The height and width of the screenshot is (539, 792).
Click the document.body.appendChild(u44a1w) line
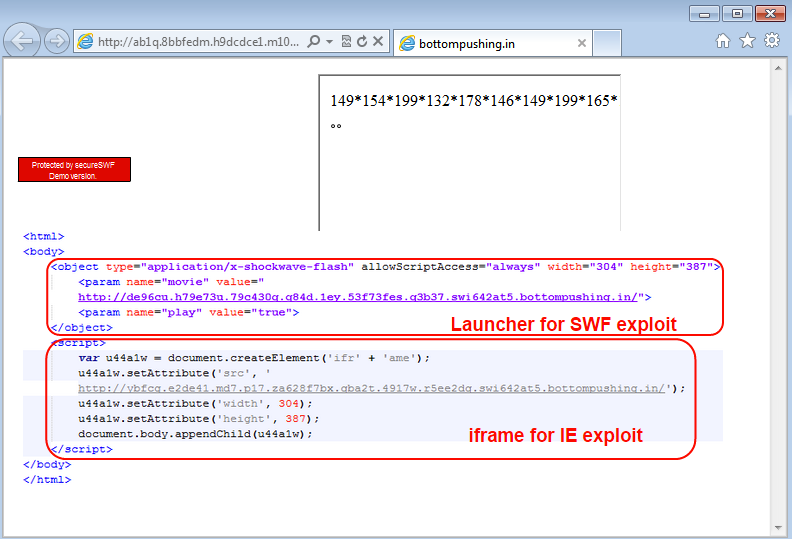tap(195, 434)
